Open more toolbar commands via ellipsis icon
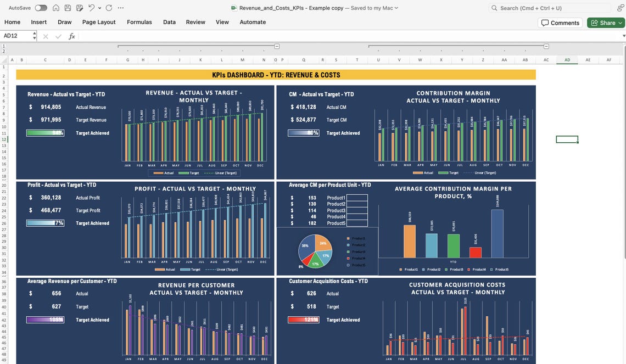The width and height of the screenshot is (626, 364). 121,8
